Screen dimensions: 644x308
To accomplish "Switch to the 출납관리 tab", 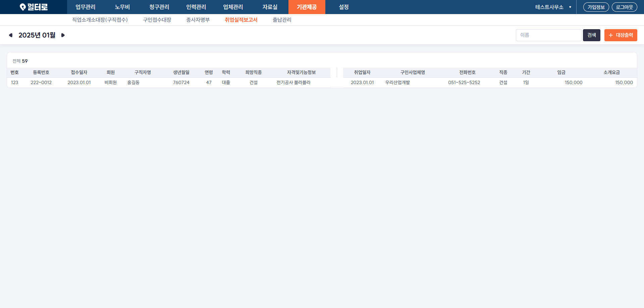I will coord(282,20).
